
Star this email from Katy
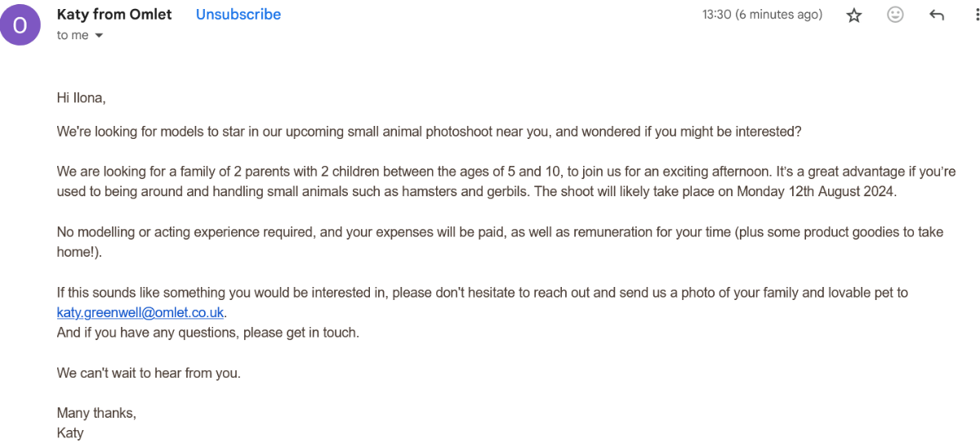pyautogui.click(x=854, y=15)
